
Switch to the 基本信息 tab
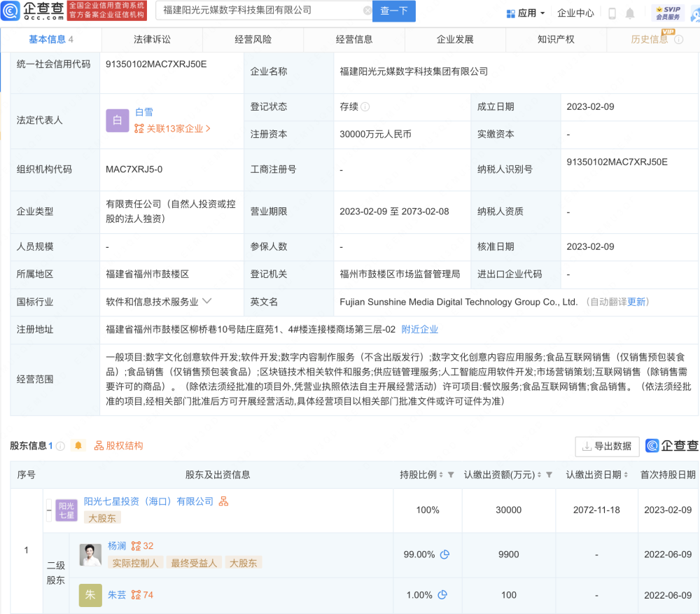click(51, 39)
